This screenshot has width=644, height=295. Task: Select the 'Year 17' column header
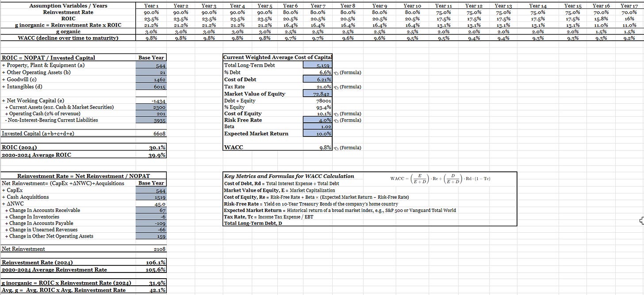pos(629,6)
